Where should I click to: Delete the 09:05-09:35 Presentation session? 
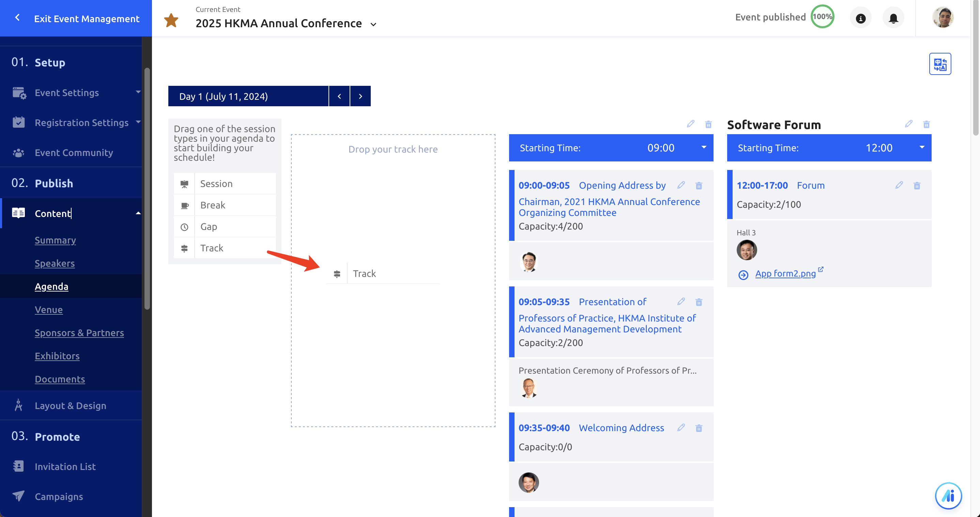pos(699,302)
